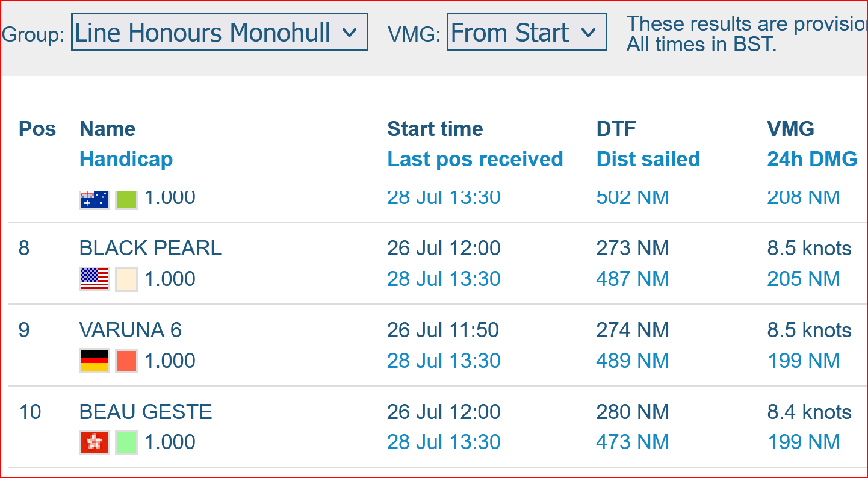Select the light green swatch for BEAU GESTE
Screen dimensions: 868x478
(126, 442)
